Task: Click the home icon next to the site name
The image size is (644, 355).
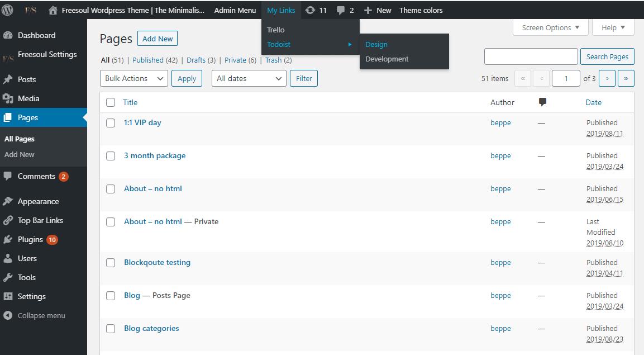Action: coord(53,10)
